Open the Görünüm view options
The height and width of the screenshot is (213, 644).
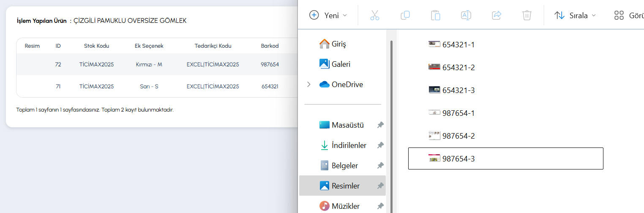pos(629,15)
